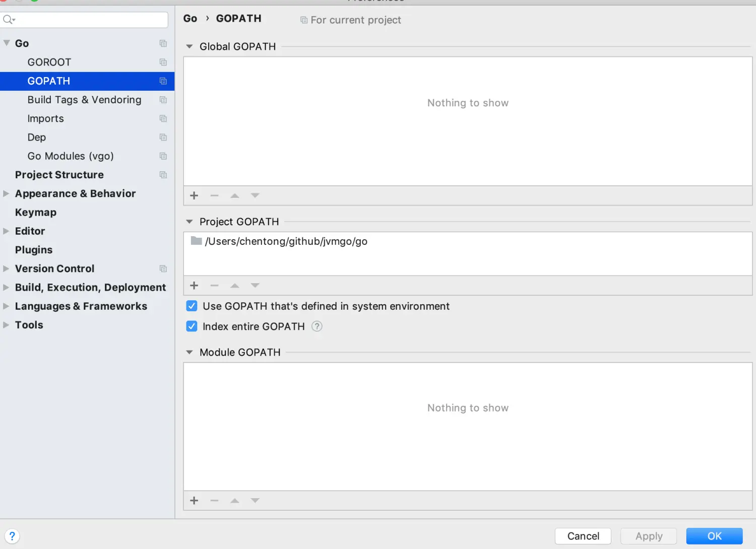Collapse the Global GOPATH section

coord(190,46)
